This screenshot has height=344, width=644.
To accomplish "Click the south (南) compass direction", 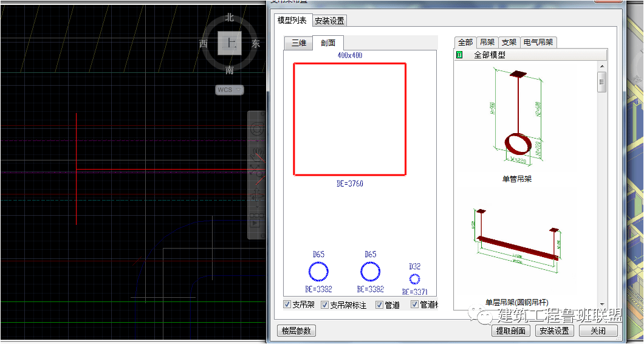I will tap(230, 71).
